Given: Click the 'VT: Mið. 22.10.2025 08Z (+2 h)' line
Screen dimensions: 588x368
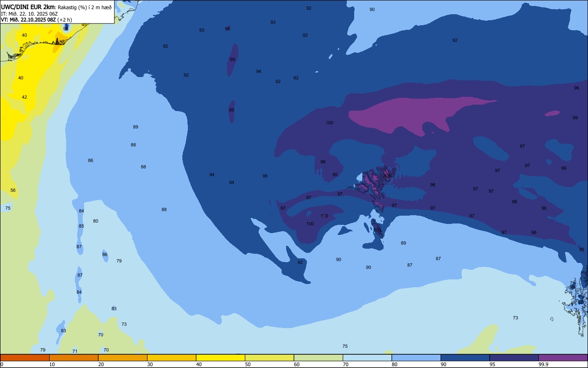Looking at the screenshot, I should click(x=37, y=20).
